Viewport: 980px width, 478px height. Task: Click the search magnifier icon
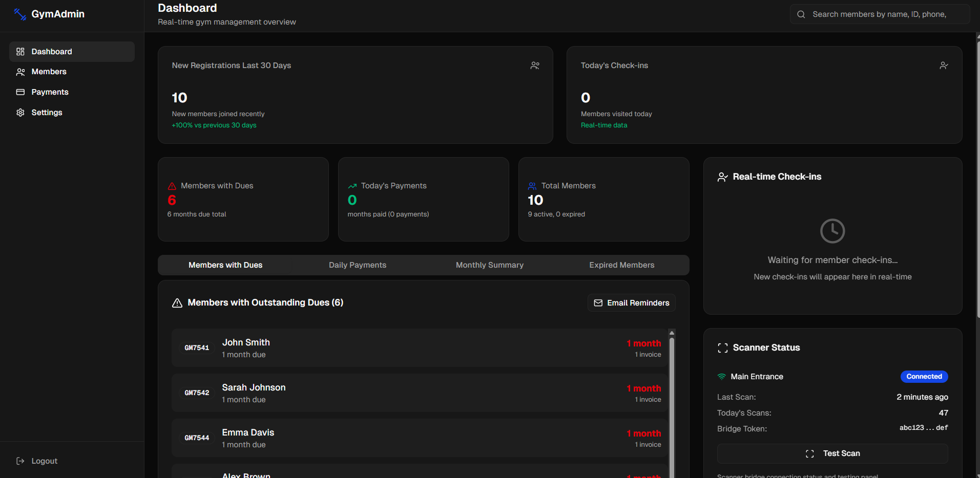point(801,14)
